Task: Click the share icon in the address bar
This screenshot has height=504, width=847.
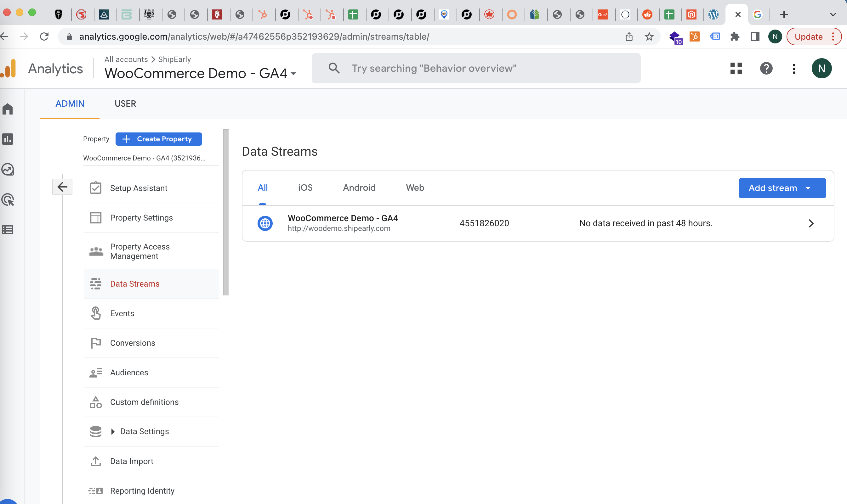Action: [x=629, y=36]
